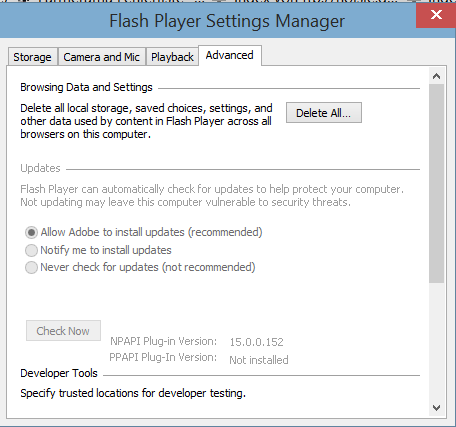456x427 pixels.
Task: Click the Flash Player Settings Manager title bar
Action: [227, 21]
